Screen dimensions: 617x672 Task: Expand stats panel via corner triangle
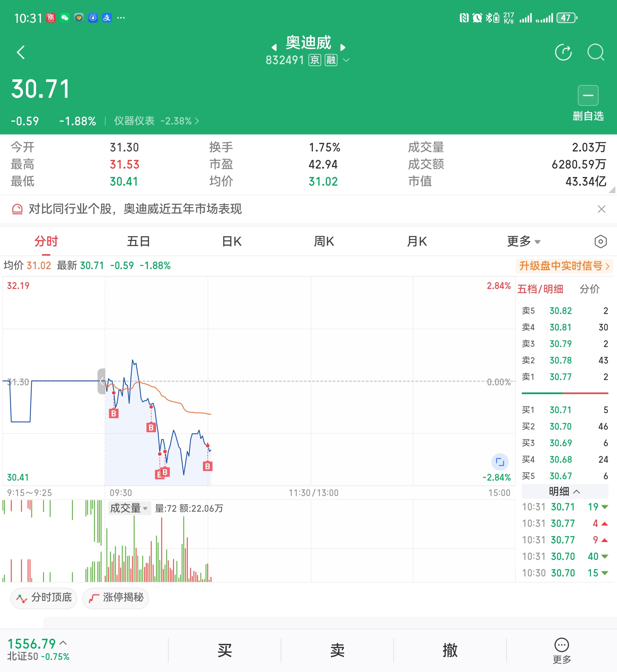tap(612, 190)
